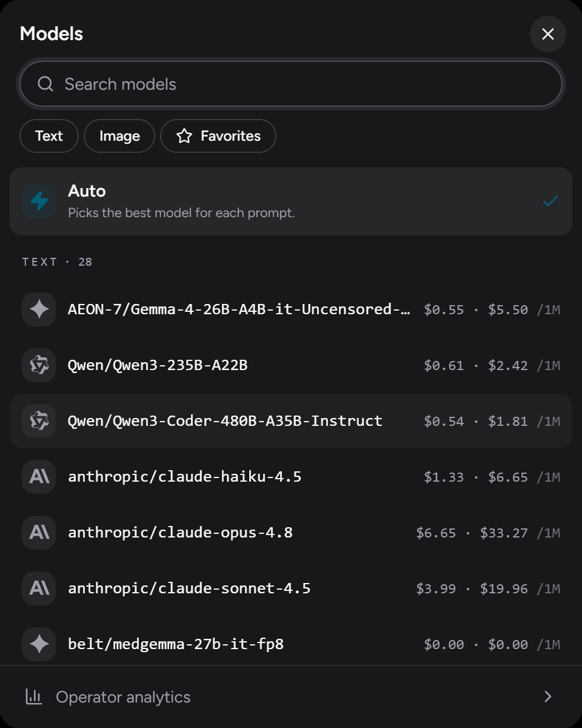Viewport: 582px width, 728px height.
Task: Select the Auto model checkmark option
Action: coord(550,201)
